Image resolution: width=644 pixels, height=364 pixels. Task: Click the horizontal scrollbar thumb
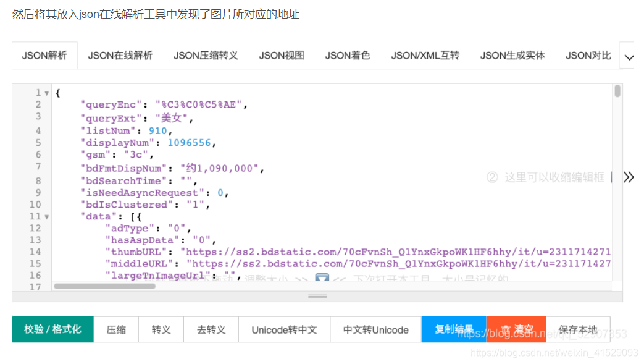pyautogui.click(x=105, y=286)
